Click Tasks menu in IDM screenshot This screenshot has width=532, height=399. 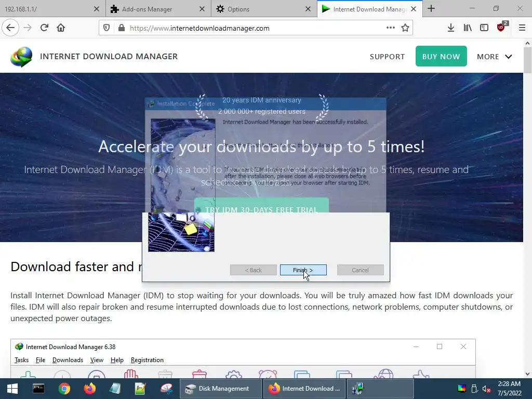click(x=21, y=360)
